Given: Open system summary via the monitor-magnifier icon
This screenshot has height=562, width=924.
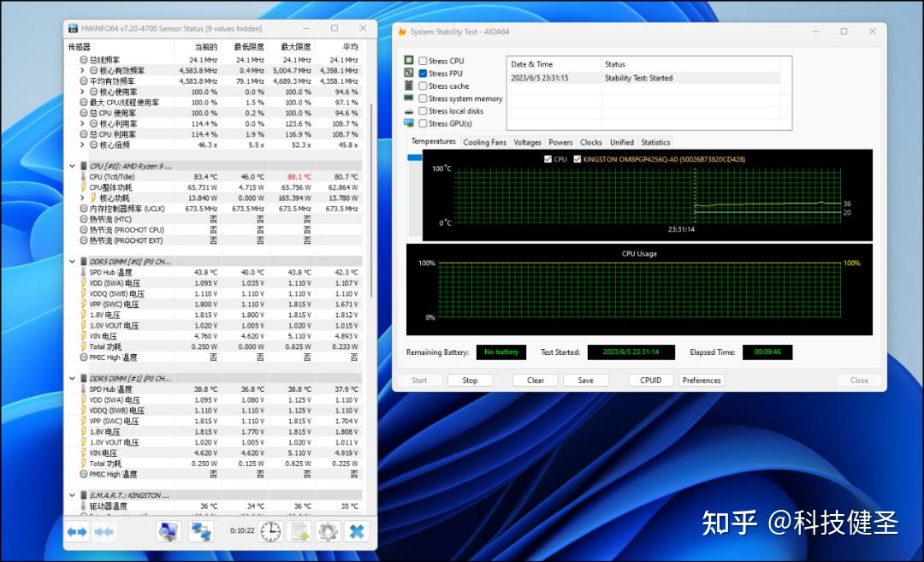Looking at the screenshot, I should pyautogui.click(x=168, y=531).
